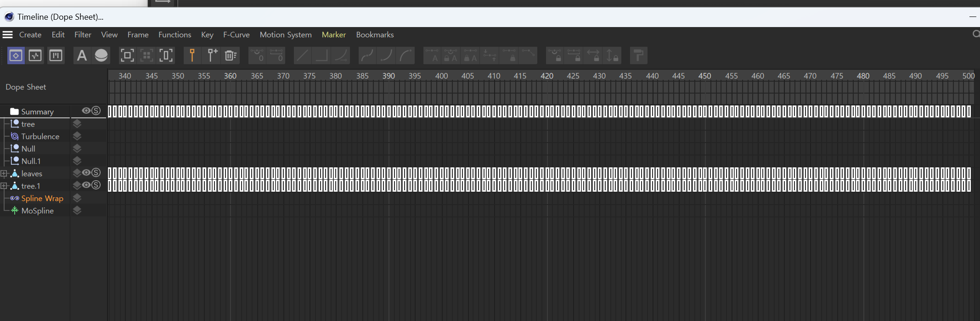The height and width of the screenshot is (321, 980).
Task: Click the Lock Value vertical arrow icon
Action: point(612,55)
